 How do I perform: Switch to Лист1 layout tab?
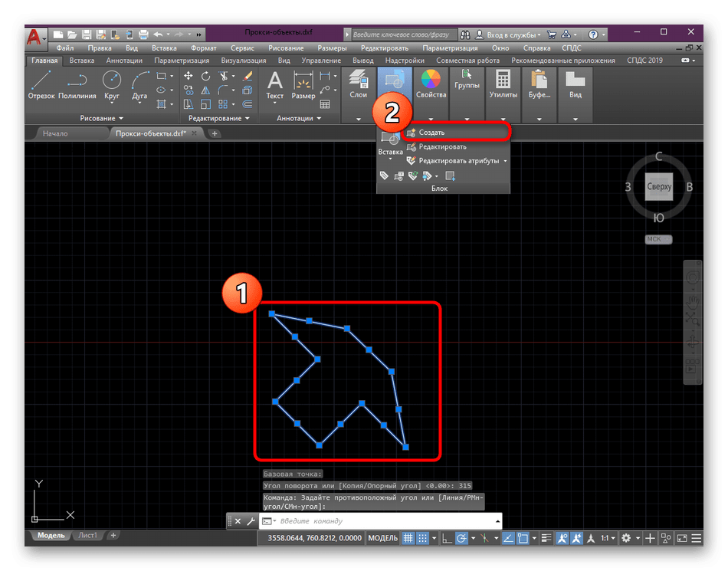pyautogui.click(x=88, y=535)
